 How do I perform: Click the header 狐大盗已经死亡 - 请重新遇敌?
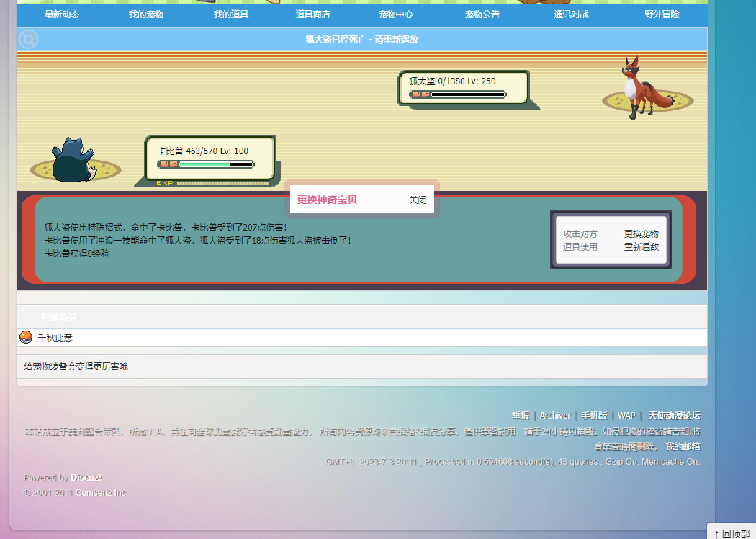pos(361,40)
